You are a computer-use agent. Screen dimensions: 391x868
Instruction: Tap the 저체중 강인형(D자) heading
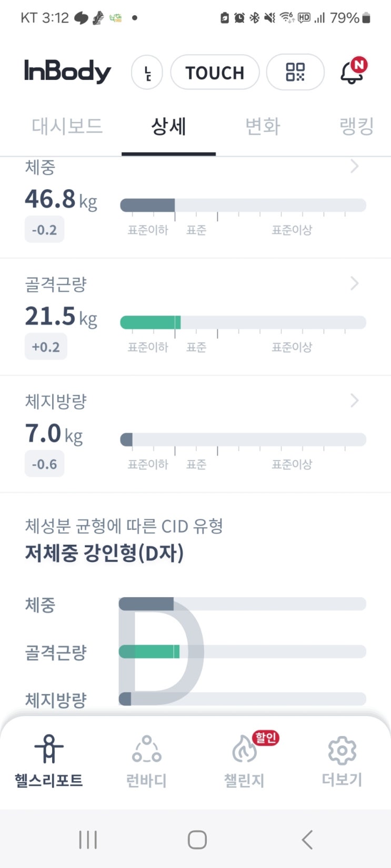[x=104, y=553]
